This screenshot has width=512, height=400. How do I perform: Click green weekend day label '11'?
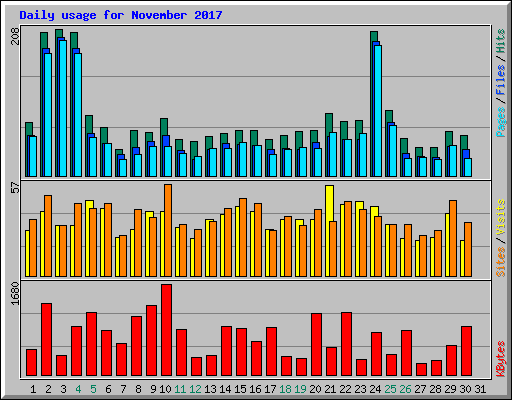[x=180, y=389]
